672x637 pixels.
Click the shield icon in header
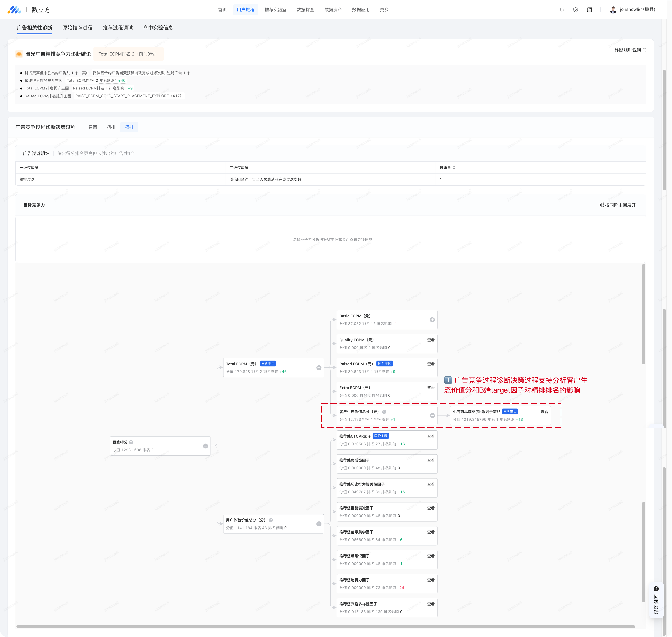(x=576, y=10)
